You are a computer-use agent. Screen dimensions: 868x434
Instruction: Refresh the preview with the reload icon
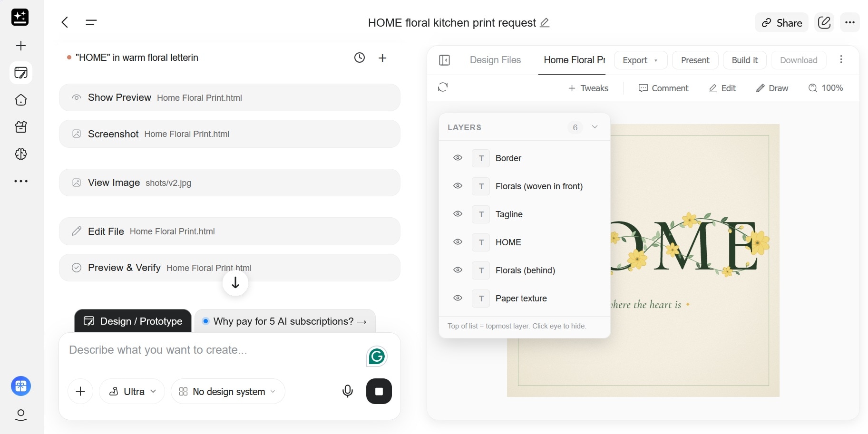click(x=443, y=87)
